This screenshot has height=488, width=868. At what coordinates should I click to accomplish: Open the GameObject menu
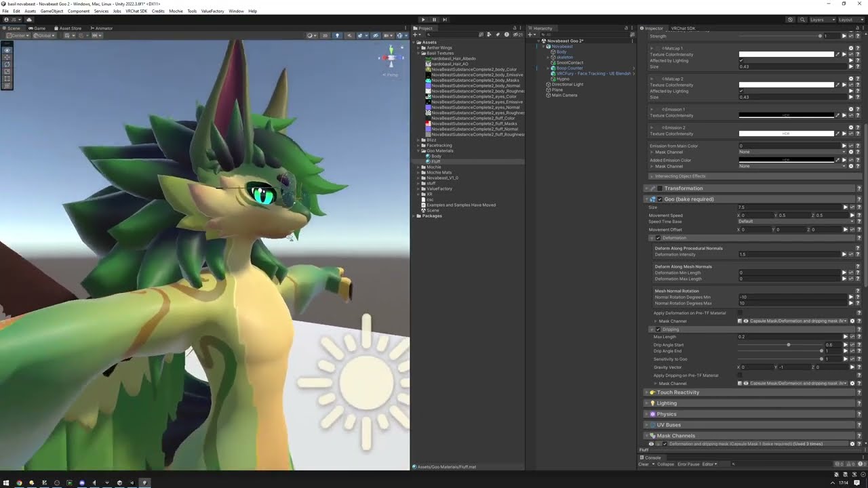52,12
